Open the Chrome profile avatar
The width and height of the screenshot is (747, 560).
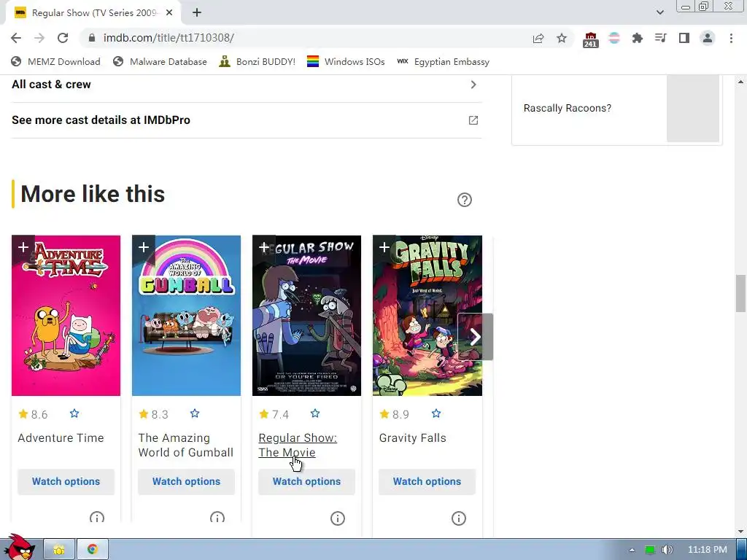pyautogui.click(x=708, y=38)
